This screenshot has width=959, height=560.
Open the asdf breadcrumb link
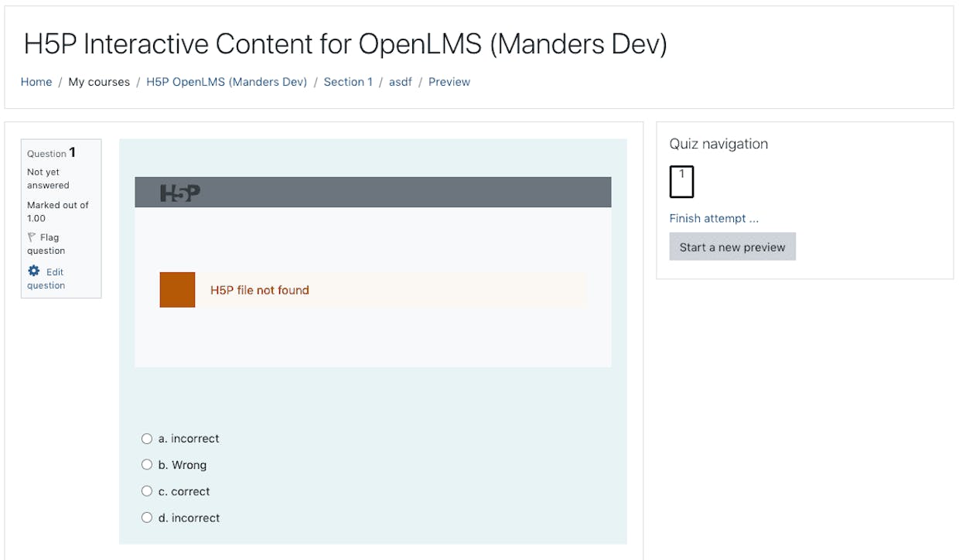pyautogui.click(x=401, y=82)
